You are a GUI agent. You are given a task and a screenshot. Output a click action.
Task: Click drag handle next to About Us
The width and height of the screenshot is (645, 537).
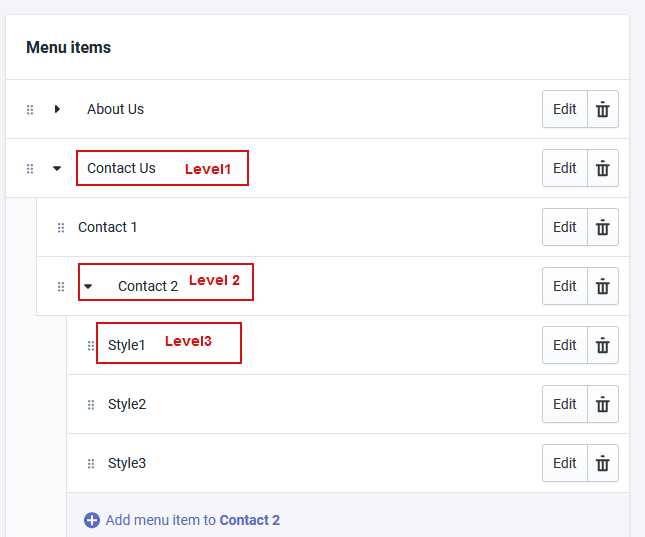pyautogui.click(x=30, y=109)
